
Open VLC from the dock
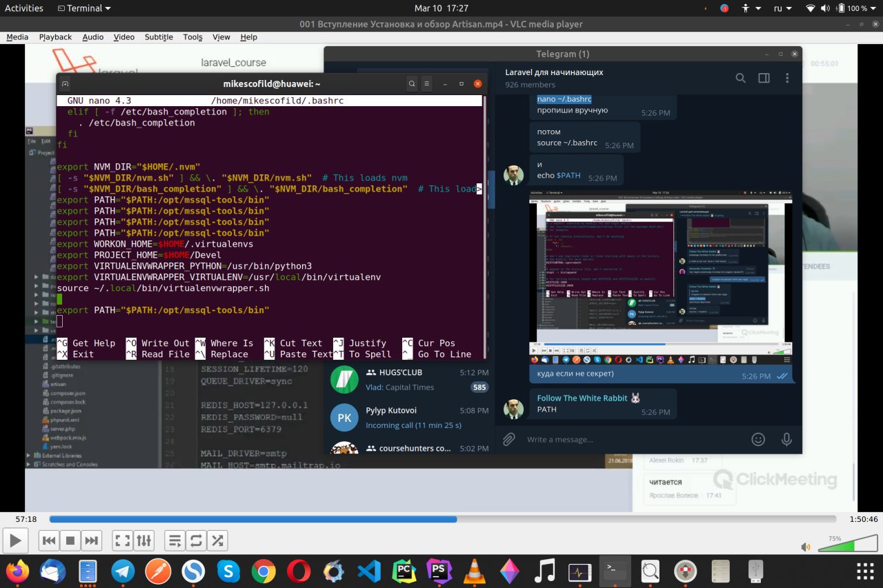click(x=475, y=571)
